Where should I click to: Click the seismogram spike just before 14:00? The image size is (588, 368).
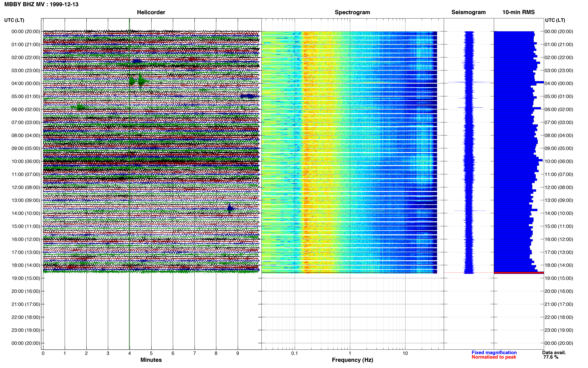470,211
